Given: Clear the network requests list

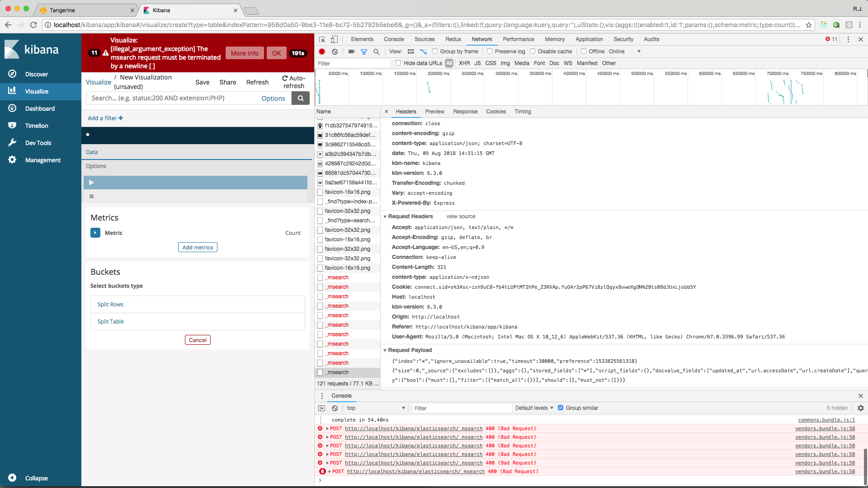Looking at the screenshot, I should (x=335, y=52).
